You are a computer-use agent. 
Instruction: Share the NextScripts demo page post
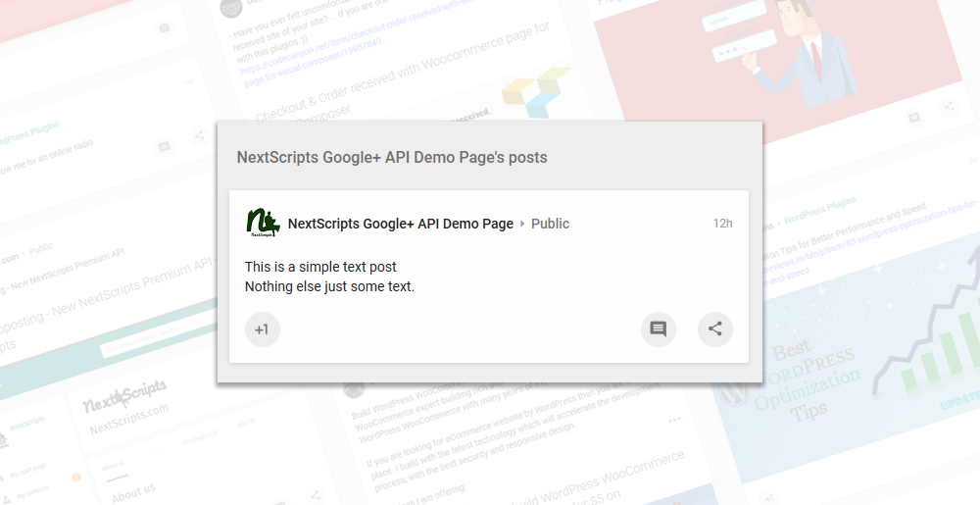pyautogui.click(x=715, y=328)
